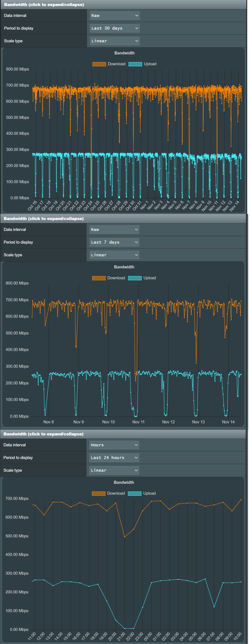Collapse the Bandwidth header above the 7-day chart
The image size is (250, 644).
44,218
